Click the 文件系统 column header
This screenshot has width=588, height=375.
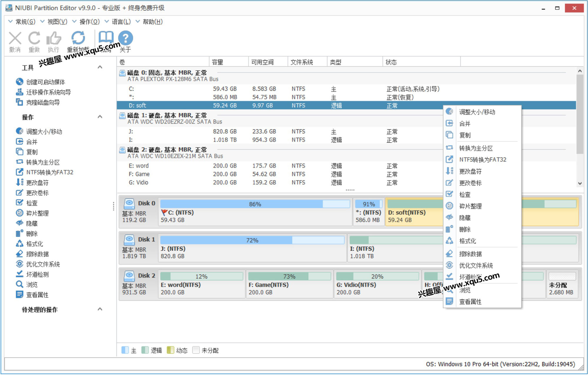pyautogui.click(x=307, y=62)
